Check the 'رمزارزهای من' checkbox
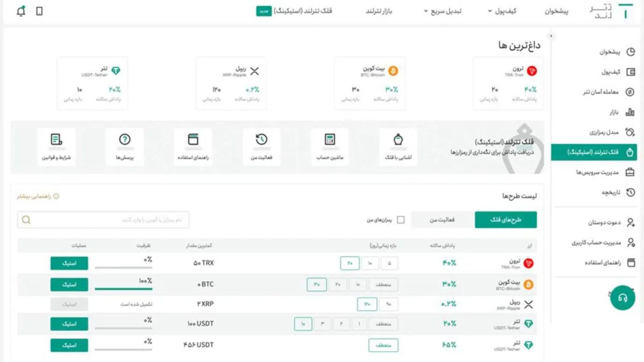This screenshot has width=644, height=362. 400,220
